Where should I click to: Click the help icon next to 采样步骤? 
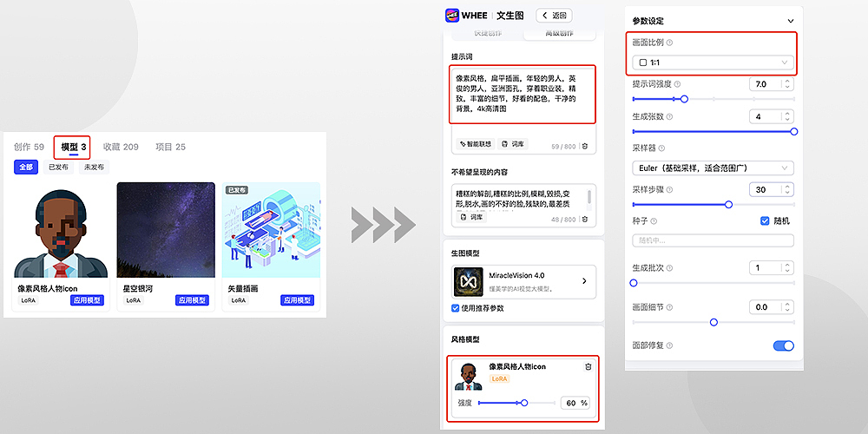click(669, 190)
